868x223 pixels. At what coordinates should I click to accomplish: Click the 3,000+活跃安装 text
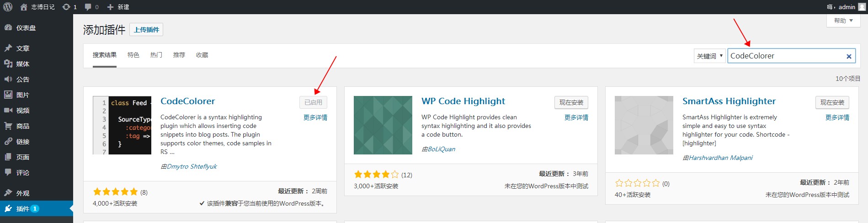tap(376, 186)
